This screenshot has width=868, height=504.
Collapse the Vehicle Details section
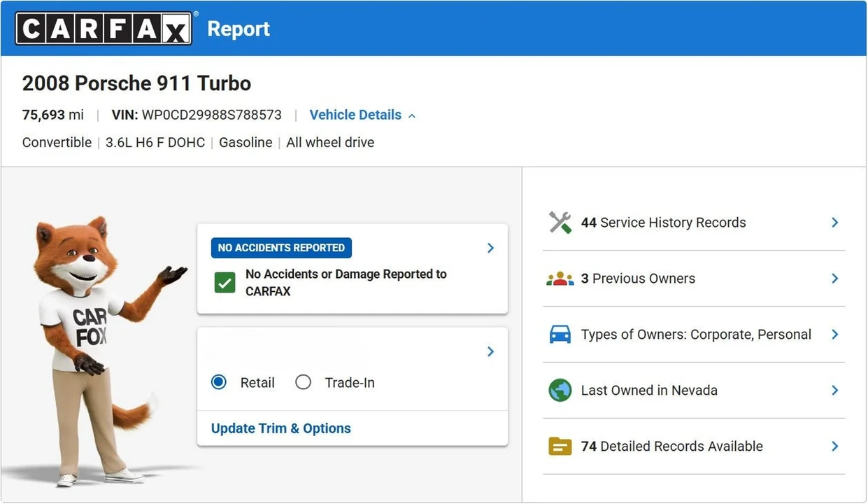coord(362,115)
